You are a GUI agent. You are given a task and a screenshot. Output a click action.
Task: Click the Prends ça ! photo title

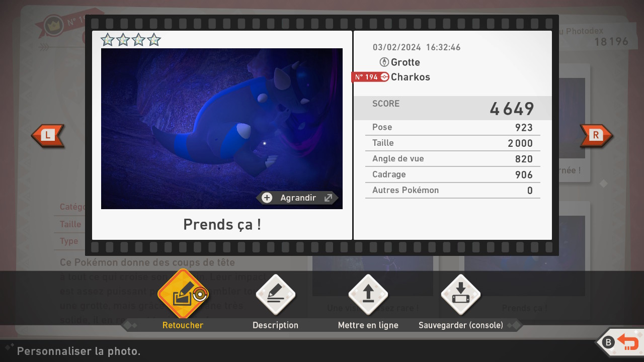tap(222, 224)
